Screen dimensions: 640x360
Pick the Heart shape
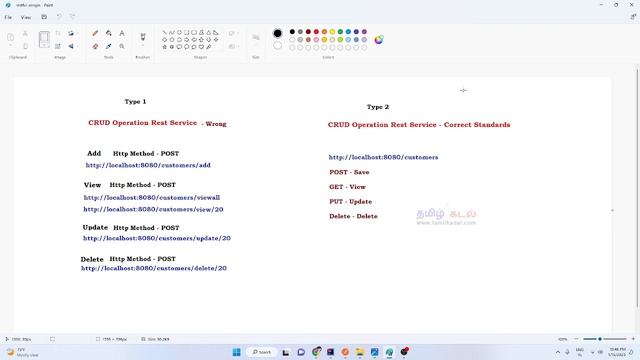[x=201, y=47]
